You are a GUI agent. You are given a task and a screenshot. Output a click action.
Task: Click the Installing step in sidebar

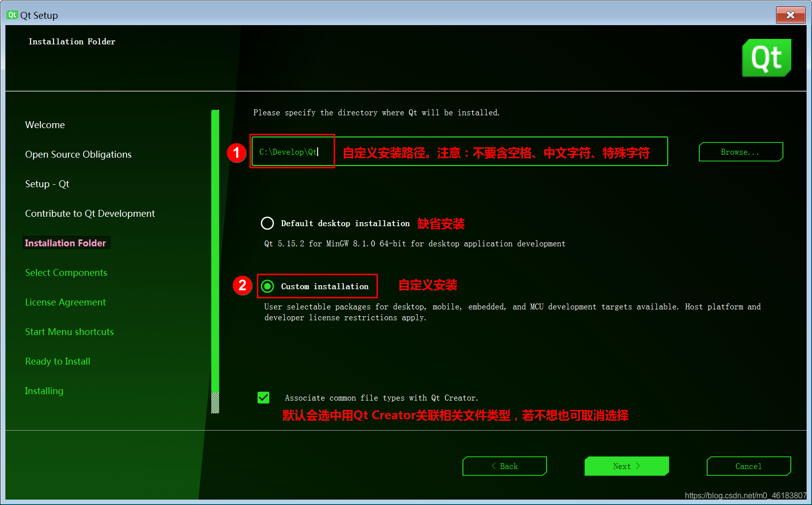coord(44,391)
